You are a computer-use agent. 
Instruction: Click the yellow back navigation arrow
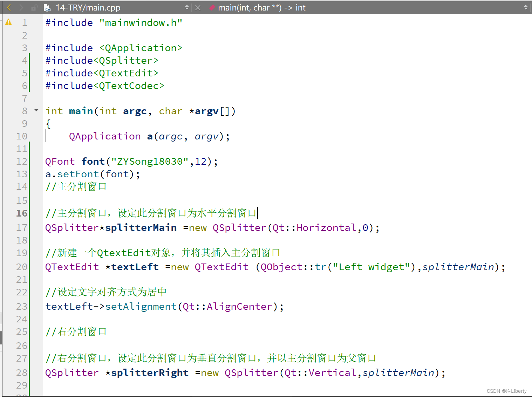pyautogui.click(x=8, y=7)
